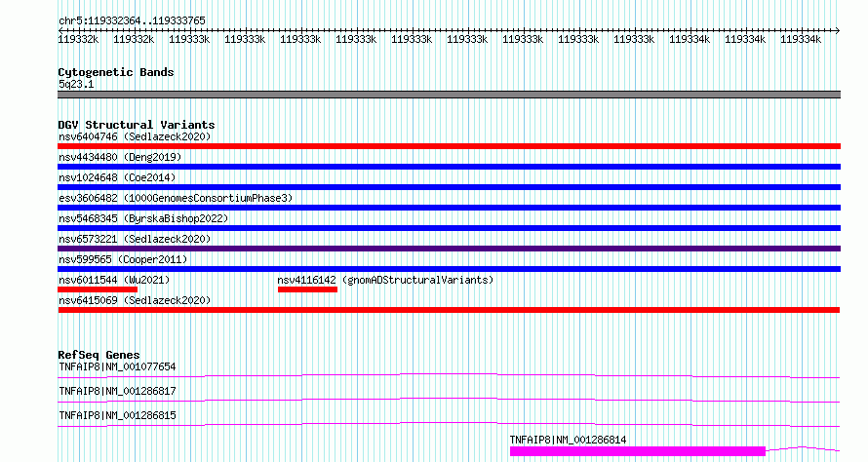Select the blue nsv5468345 variant bar
This screenshot has width=868, height=462.
tap(449, 228)
